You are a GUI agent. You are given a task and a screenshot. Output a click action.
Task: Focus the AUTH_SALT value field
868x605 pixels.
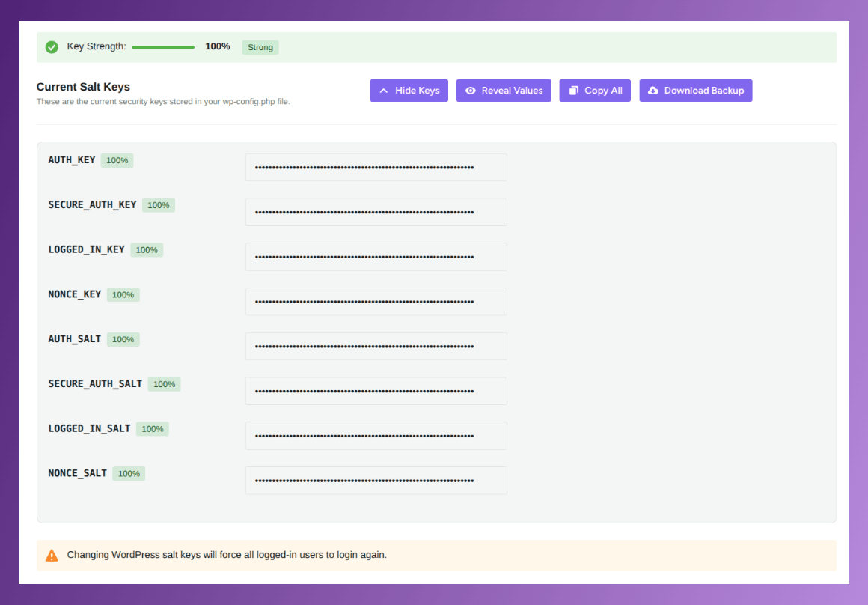(376, 346)
